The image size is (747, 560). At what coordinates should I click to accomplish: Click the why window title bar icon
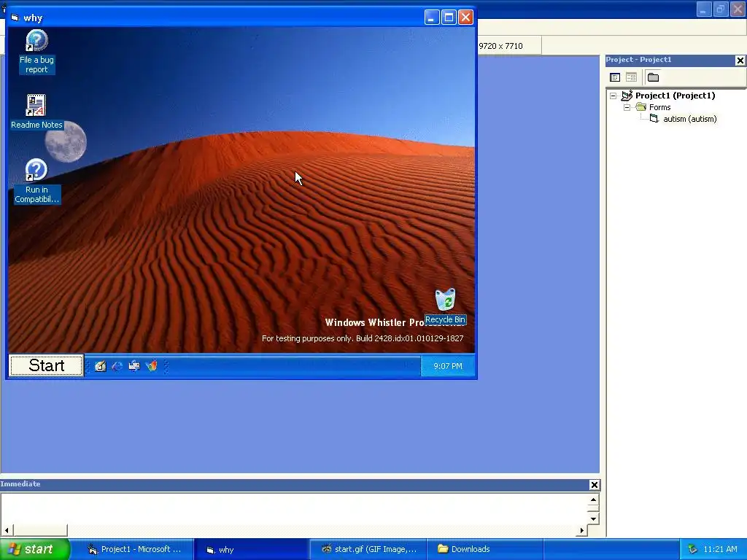15,17
